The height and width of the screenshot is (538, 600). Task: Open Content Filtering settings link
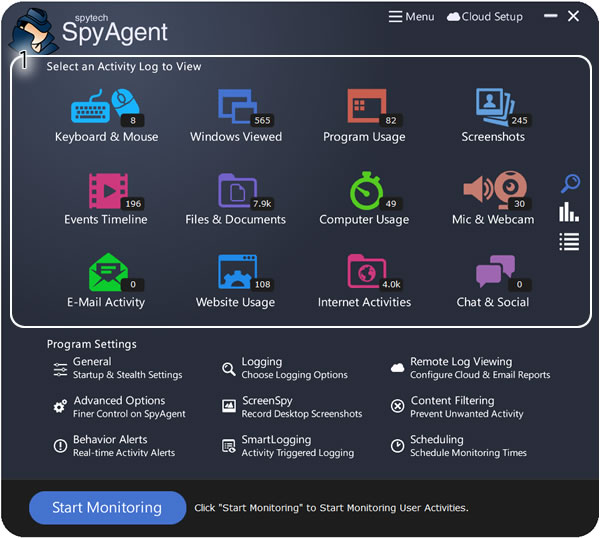pos(466,407)
